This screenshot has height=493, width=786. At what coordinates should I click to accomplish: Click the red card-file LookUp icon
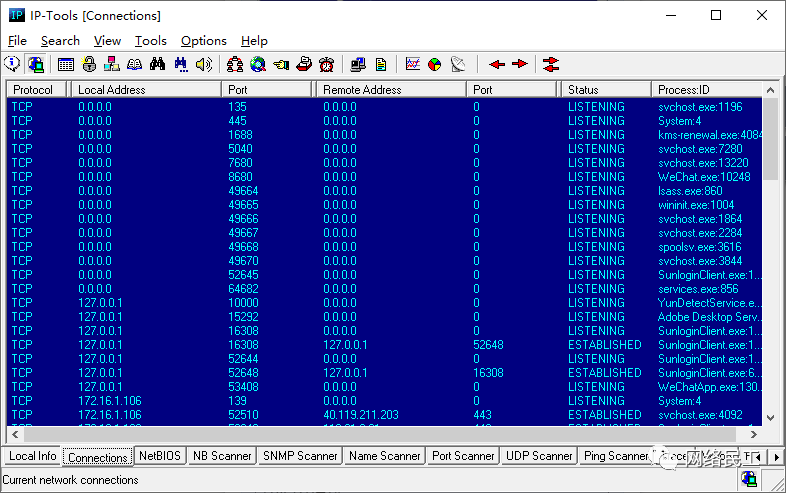(x=304, y=64)
